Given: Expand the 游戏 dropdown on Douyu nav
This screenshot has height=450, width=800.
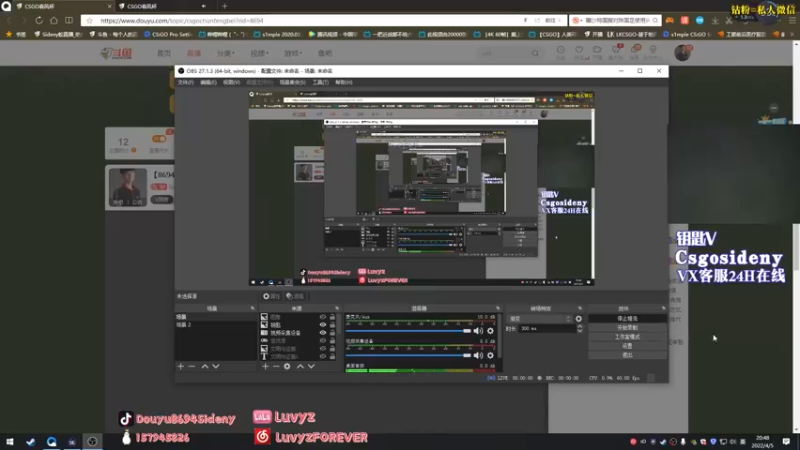Looking at the screenshot, I should pos(293,53).
